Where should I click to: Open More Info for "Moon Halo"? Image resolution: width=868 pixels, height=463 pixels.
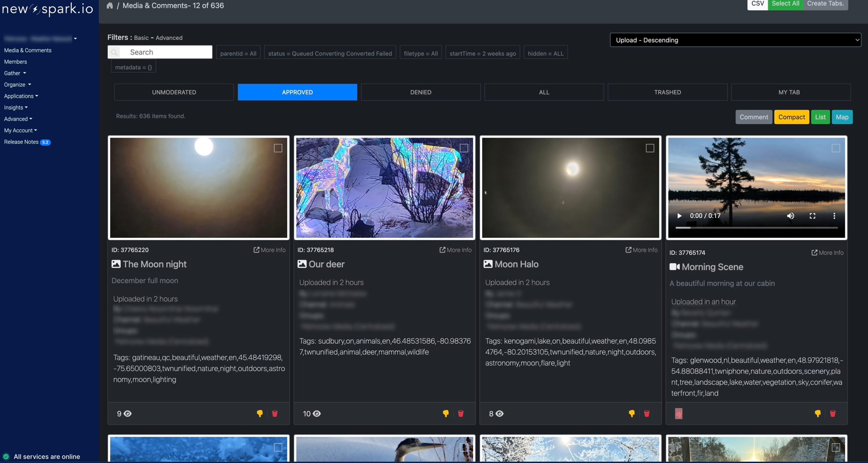tap(641, 249)
